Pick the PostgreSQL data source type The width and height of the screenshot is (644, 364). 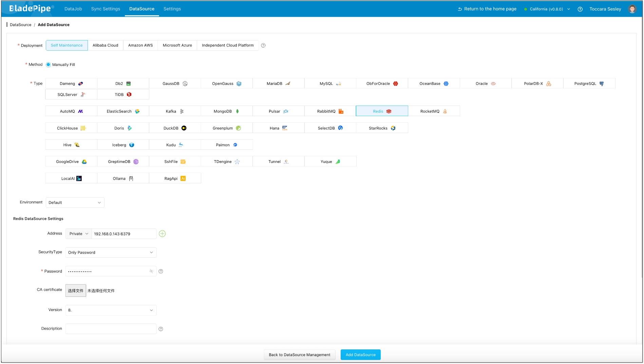coord(589,84)
